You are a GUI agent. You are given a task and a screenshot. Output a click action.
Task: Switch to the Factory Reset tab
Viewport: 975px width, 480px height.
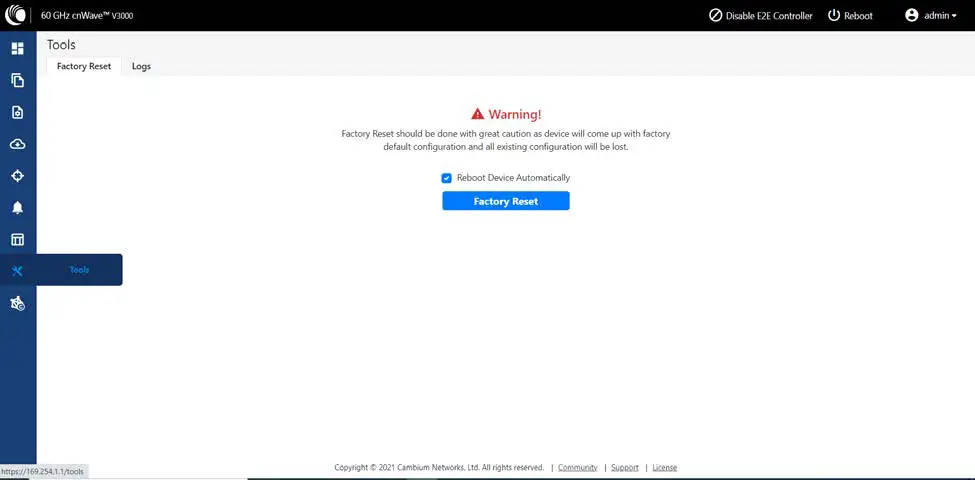[x=84, y=66]
